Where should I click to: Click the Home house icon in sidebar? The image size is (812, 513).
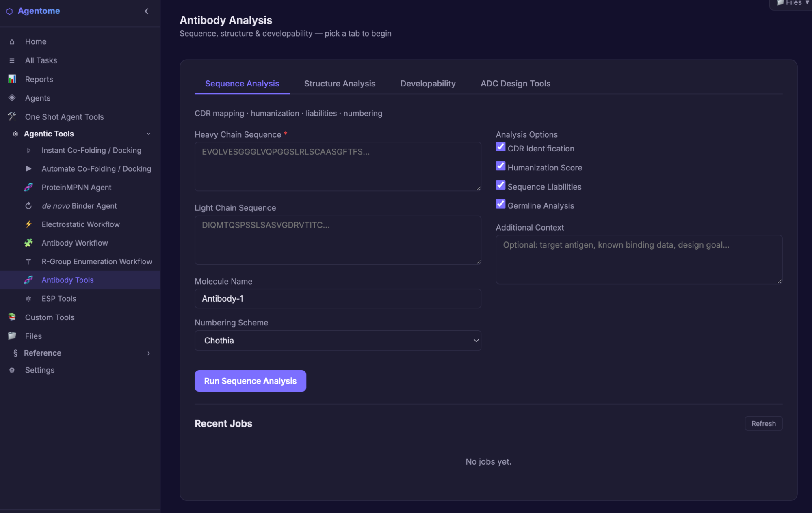pos(12,41)
